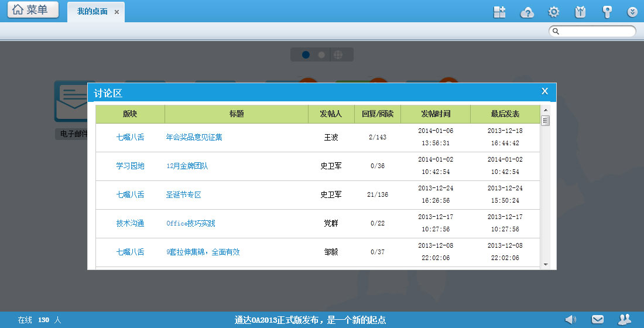Open the online users icon in status bar
The height and width of the screenshot is (328, 644).
coord(625,319)
